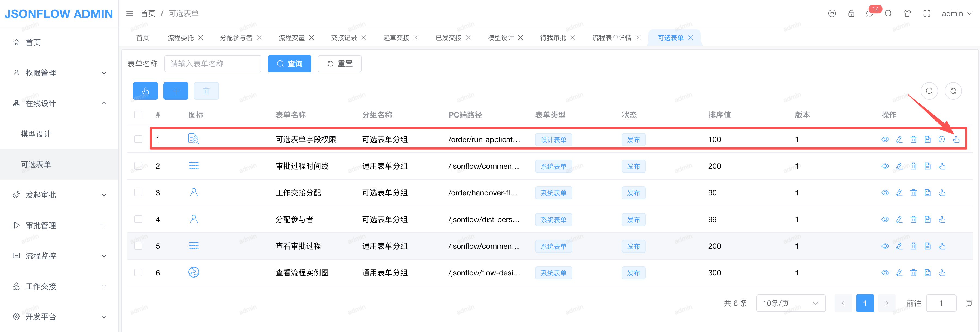Open message notifications with 14 badge
The image size is (980, 332).
870,14
